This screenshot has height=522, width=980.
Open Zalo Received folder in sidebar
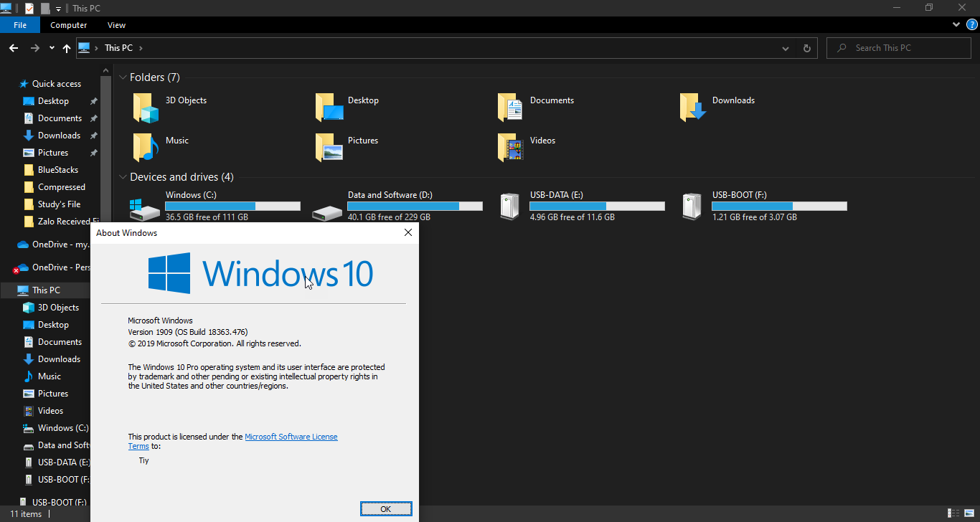tap(61, 222)
